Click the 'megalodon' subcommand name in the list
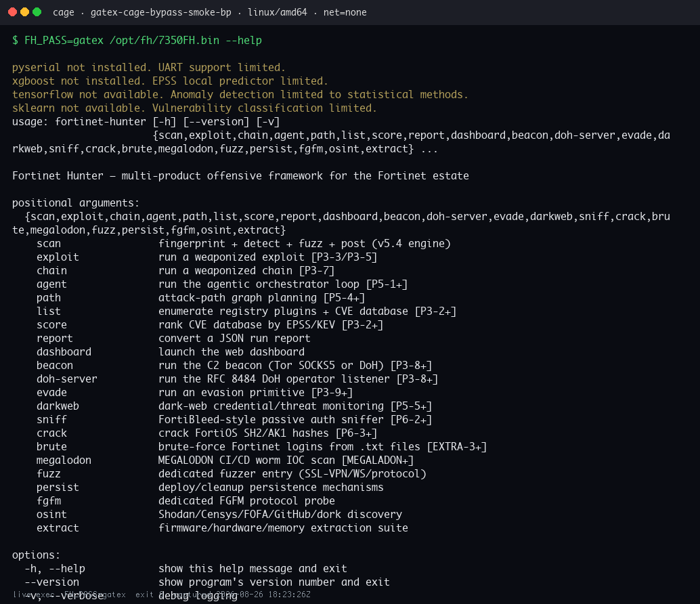Viewport: 700px width, 604px height. [64, 460]
